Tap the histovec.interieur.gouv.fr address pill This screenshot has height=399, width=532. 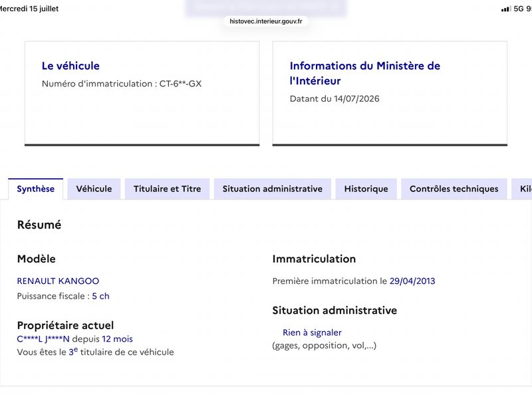[x=265, y=21]
